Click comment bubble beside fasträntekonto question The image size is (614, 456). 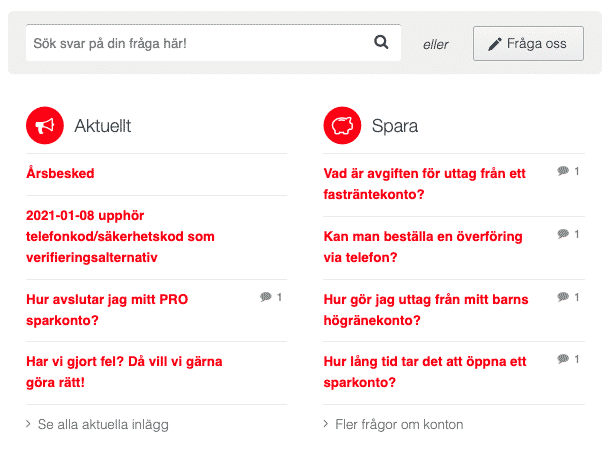[x=563, y=172]
